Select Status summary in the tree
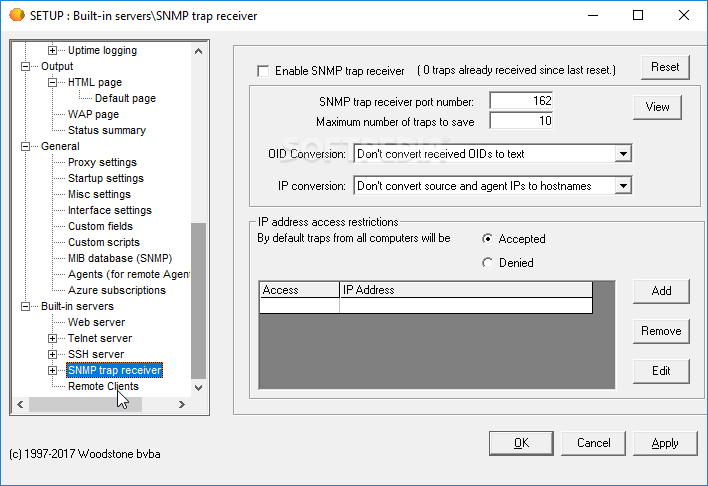Screen dimensions: 708x486 [x=107, y=131]
